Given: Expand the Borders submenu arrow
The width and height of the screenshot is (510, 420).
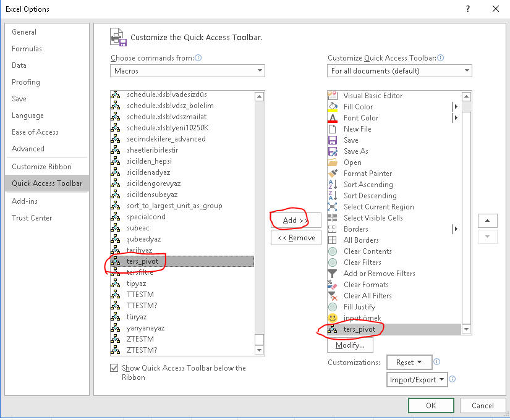Looking at the screenshot, I should [456, 229].
